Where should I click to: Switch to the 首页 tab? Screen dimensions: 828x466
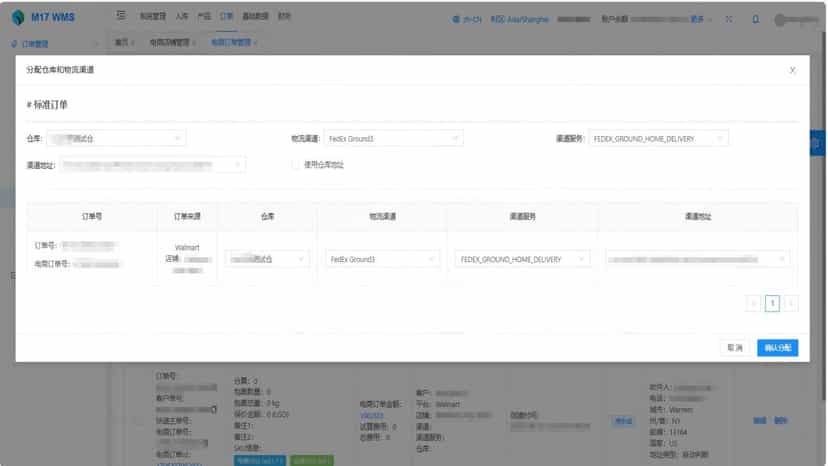click(124, 42)
